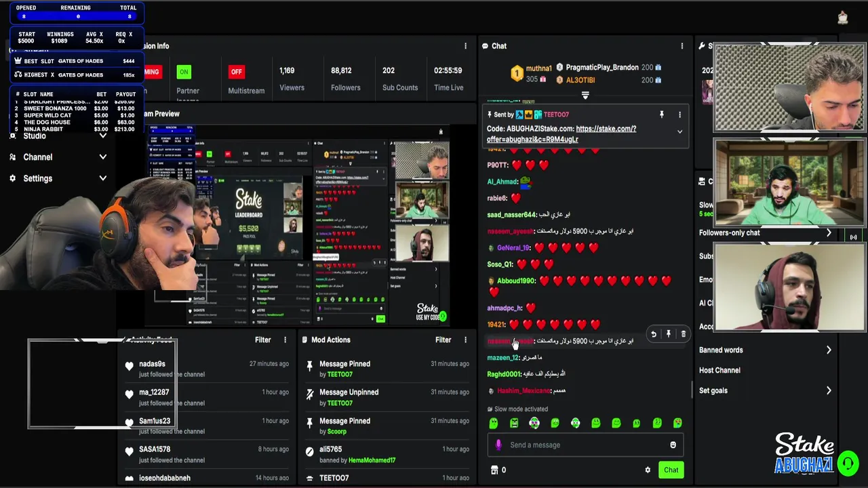Open the Banned words settings arrow
This screenshot has height=488, width=868.
829,350
